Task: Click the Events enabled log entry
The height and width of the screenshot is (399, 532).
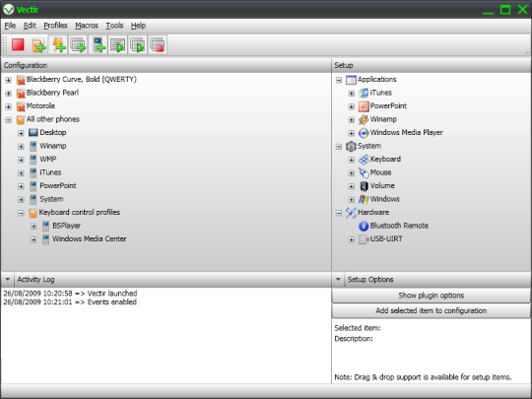Action: click(x=70, y=302)
